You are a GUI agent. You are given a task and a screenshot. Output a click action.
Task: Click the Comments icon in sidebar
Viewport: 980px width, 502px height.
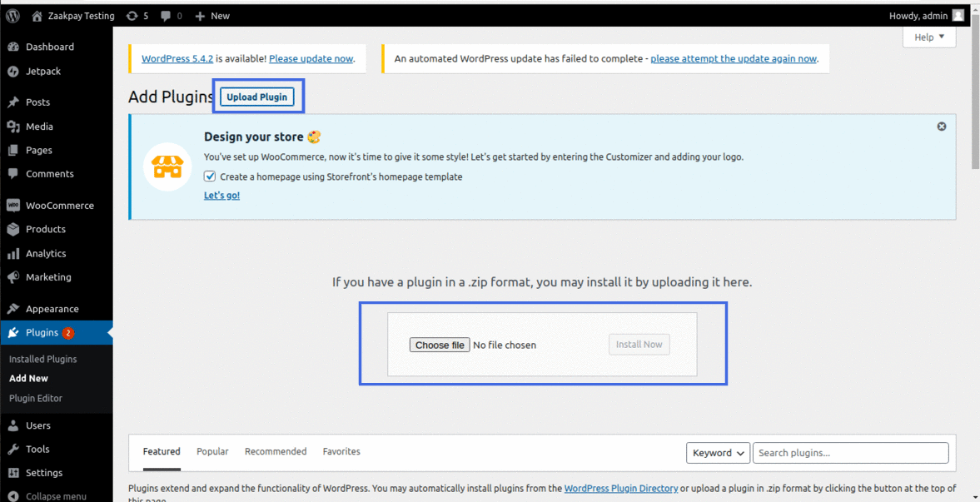coord(13,174)
